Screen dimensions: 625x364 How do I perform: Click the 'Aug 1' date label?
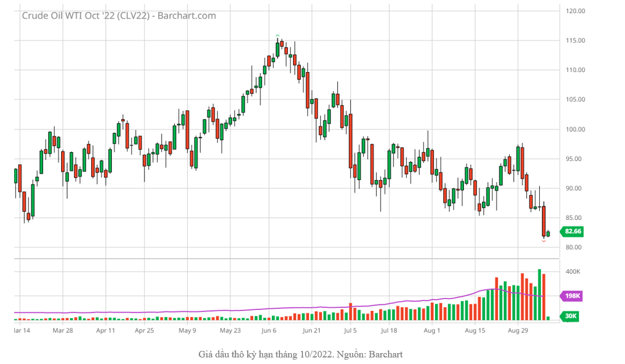click(432, 330)
